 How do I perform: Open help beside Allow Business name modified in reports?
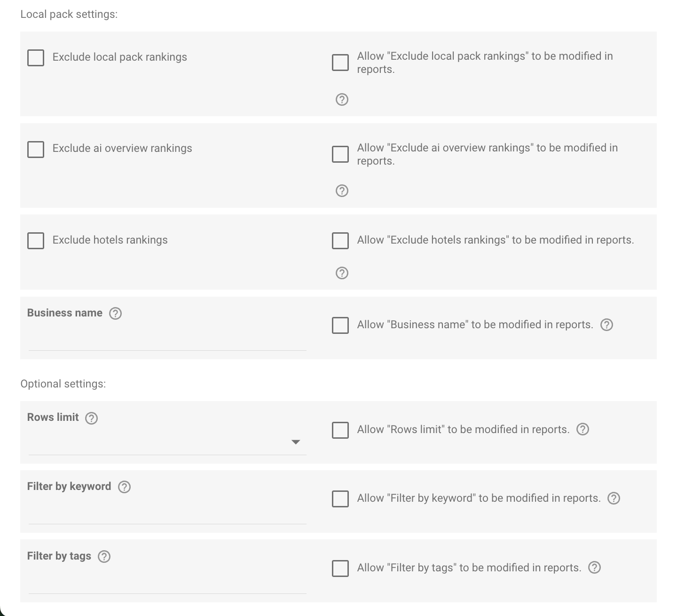pos(606,324)
